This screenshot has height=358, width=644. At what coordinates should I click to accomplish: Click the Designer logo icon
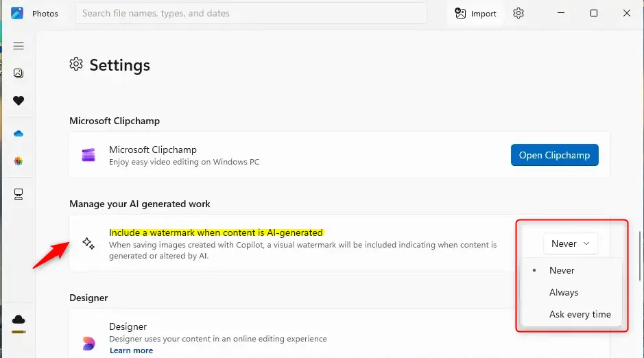click(88, 343)
